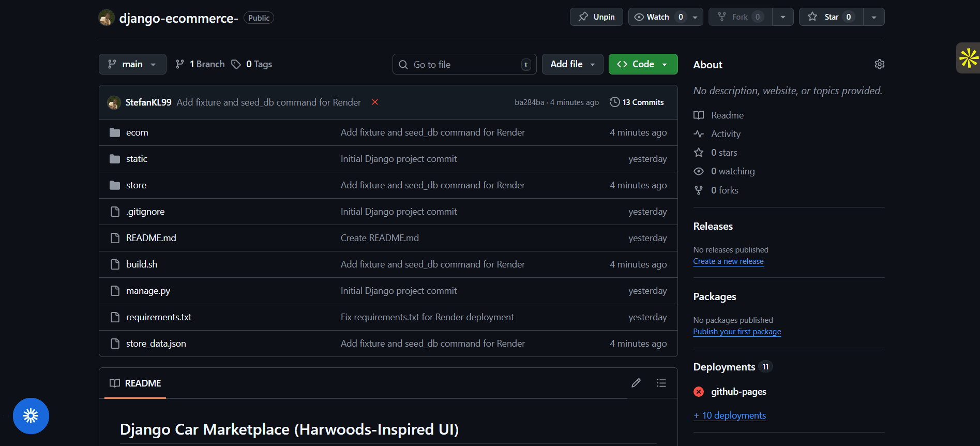Click the blue floating circular button
Image resolution: width=980 pixels, height=446 pixels.
click(x=31, y=415)
